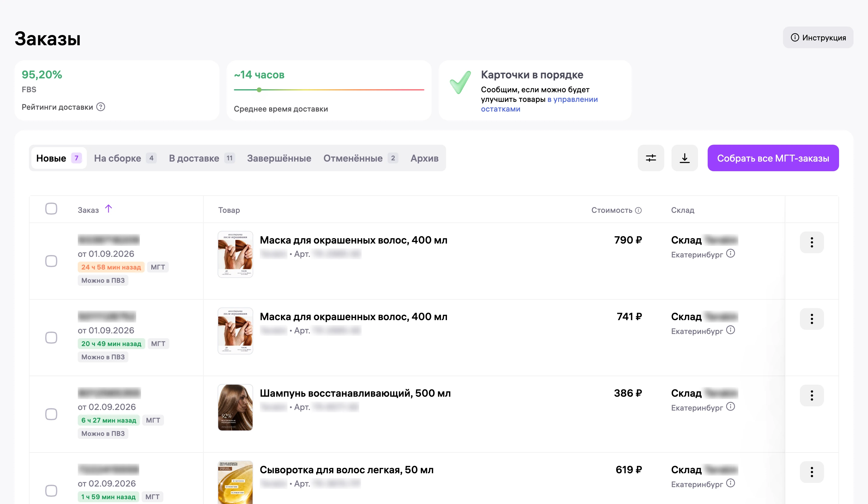
Task: Open three-dot menu for the 386 ₽ order
Action: (x=812, y=395)
